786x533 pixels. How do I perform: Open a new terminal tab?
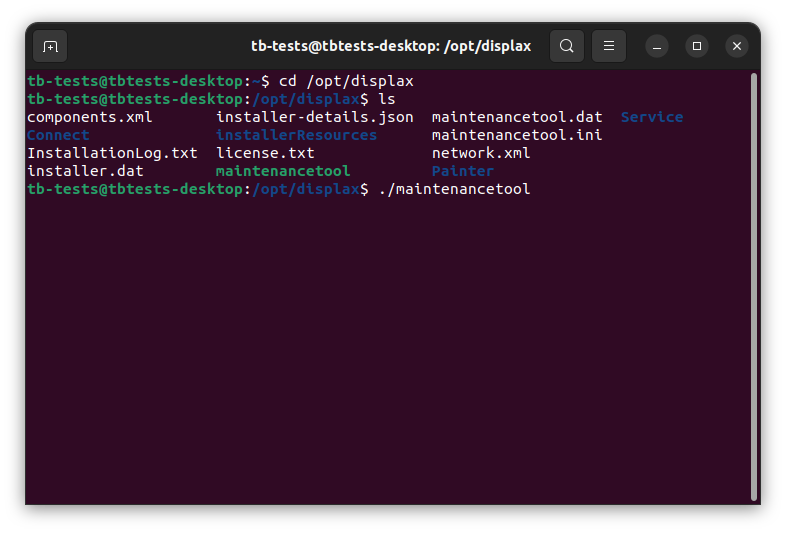coord(50,46)
